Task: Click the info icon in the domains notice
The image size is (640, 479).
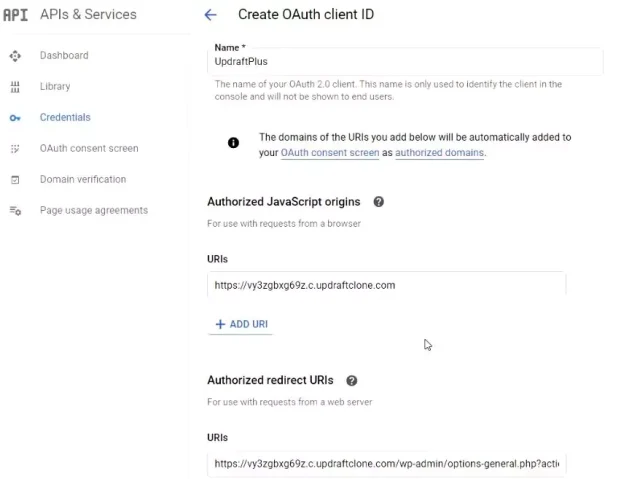Action: pos(234,143)
